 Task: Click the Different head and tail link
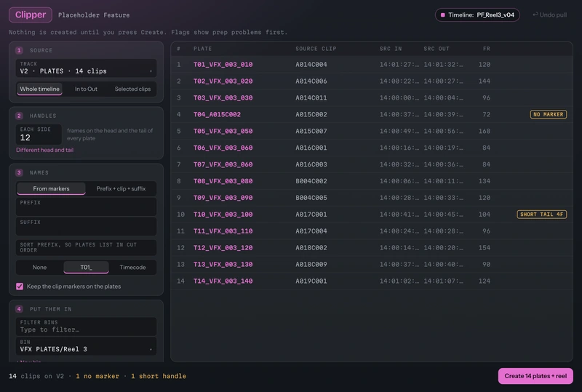click(x=44, y=150)
